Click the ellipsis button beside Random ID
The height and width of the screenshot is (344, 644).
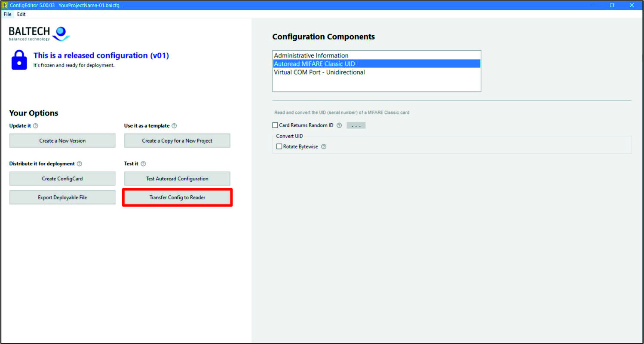[356, 125]
